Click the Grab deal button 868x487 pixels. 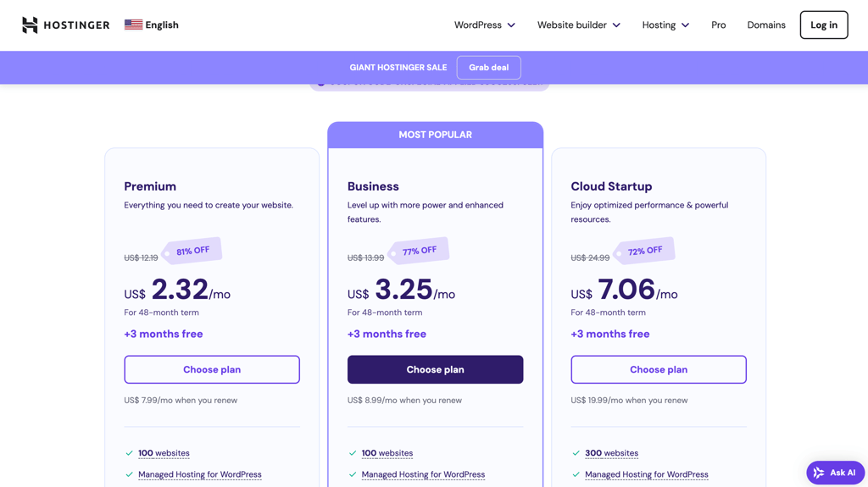coord(489,68)
